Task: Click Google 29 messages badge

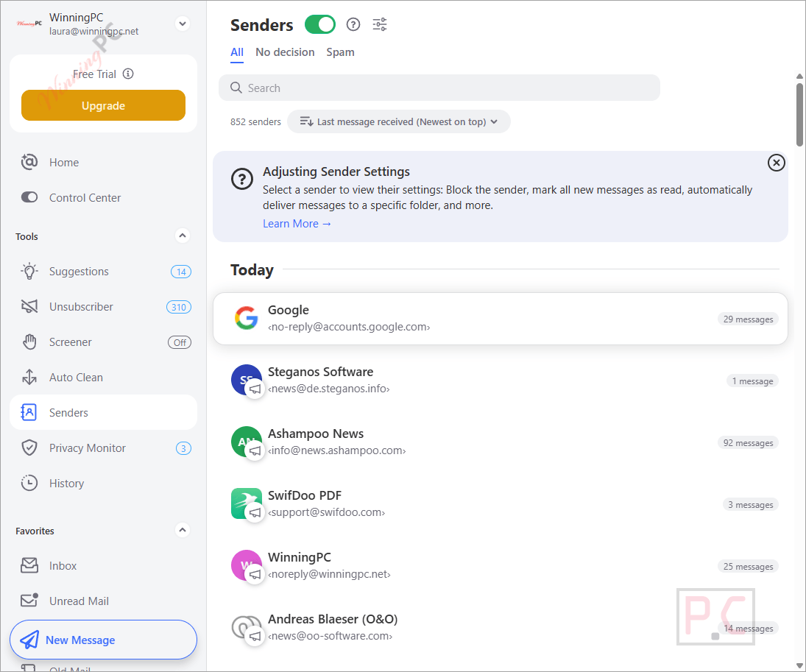Action: click(748, 319)
